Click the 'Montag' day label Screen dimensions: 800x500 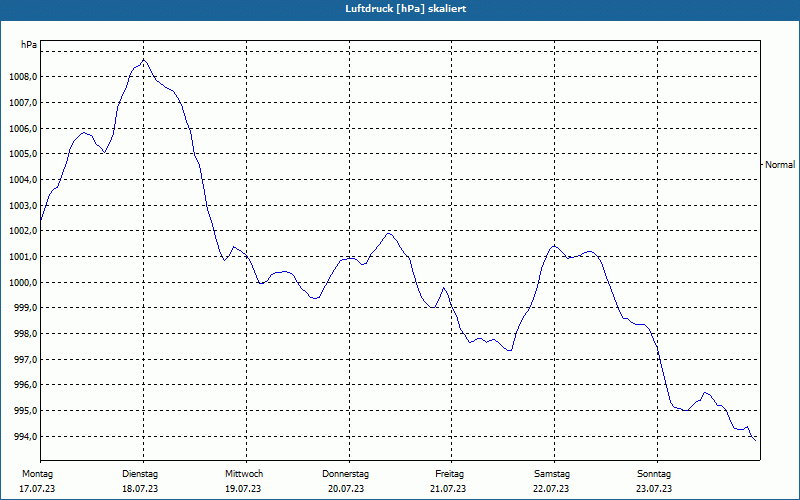coord(37,474)
